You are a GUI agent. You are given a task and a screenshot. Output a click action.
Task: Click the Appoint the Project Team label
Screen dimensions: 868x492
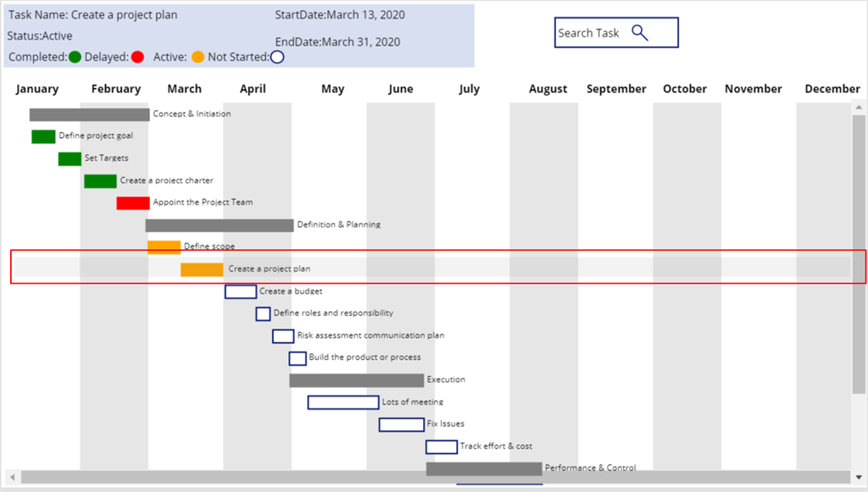[x=203, y=202]
